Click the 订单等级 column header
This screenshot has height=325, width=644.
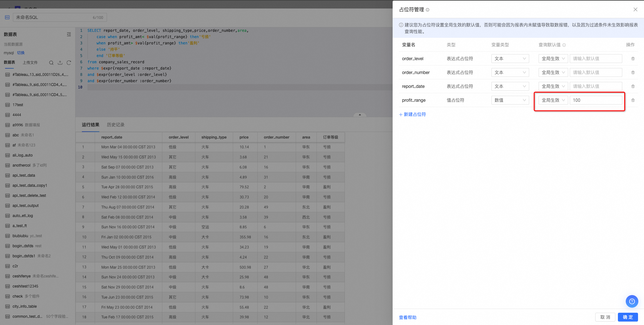click(x=331, y=137)
